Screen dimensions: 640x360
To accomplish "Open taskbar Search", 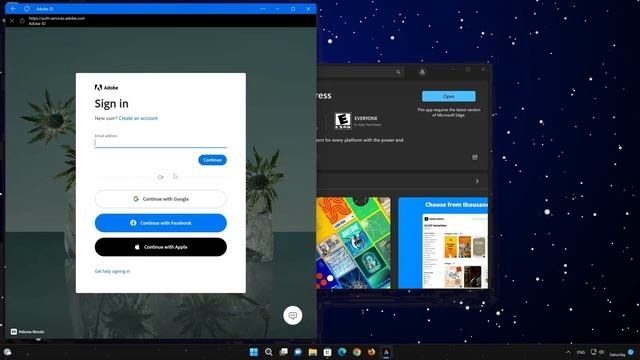I will 268,352.
